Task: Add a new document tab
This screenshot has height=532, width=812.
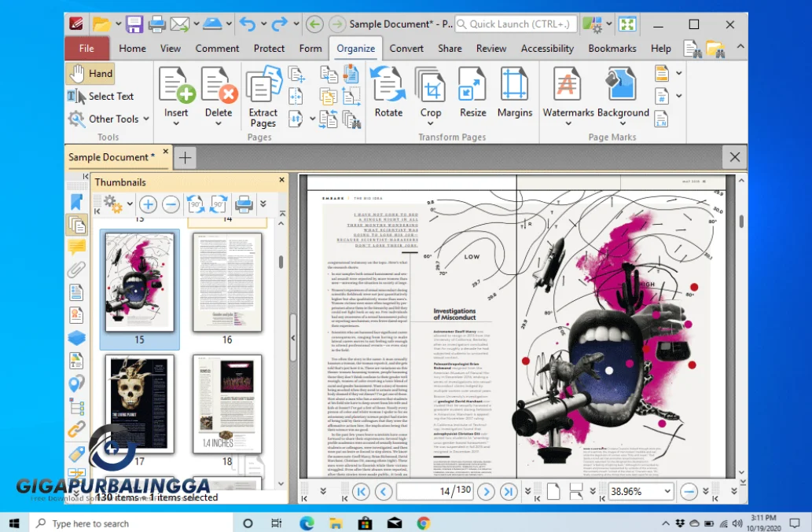Action: point(185,158)
